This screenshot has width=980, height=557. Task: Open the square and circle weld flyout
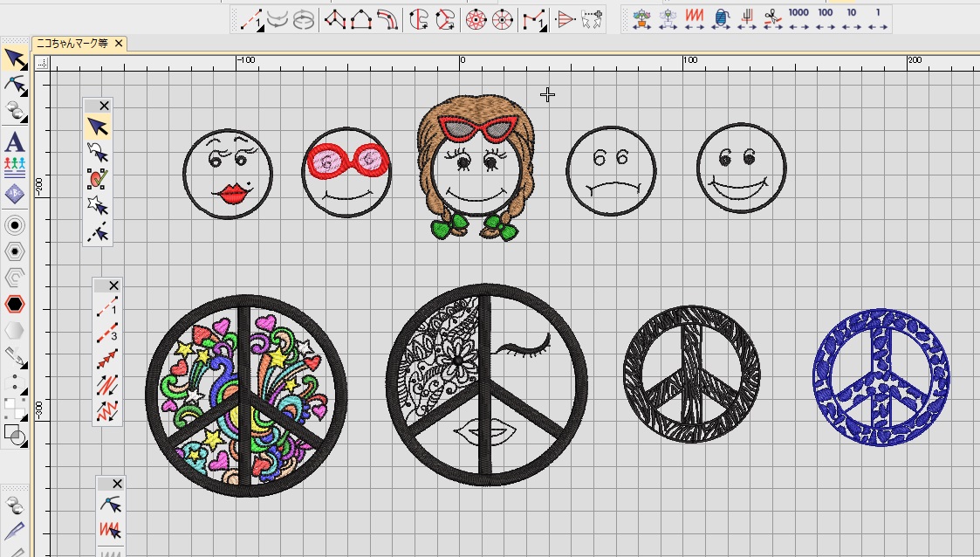click(14, 435)
